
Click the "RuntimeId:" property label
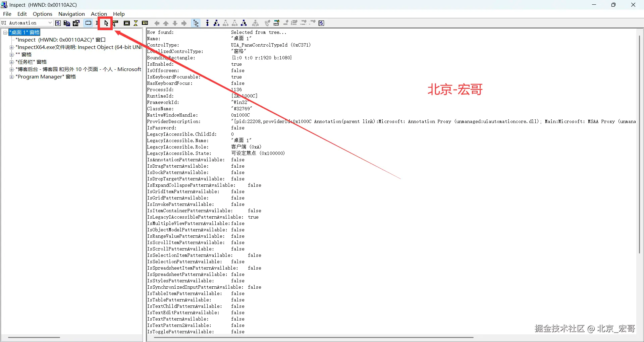(x=160, y=96)
